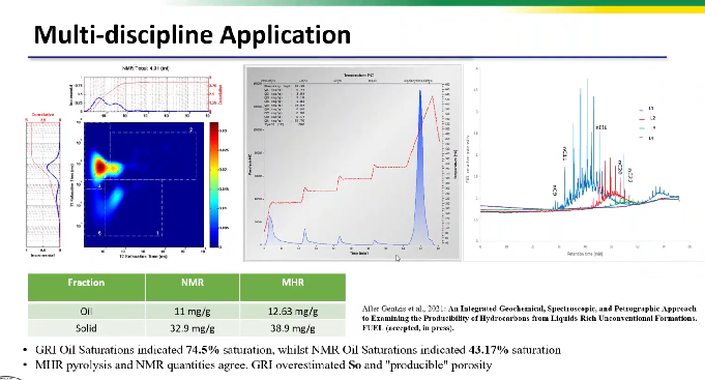Click the "After Gentzis et al., 2021" citation text
The width and height of the screenshot is (705, 380).
pos(529,318)
